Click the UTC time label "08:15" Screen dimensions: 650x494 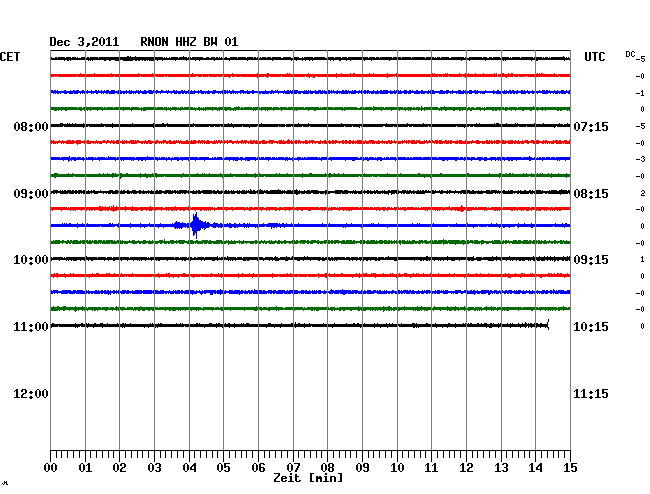click(x=591, y=194)
